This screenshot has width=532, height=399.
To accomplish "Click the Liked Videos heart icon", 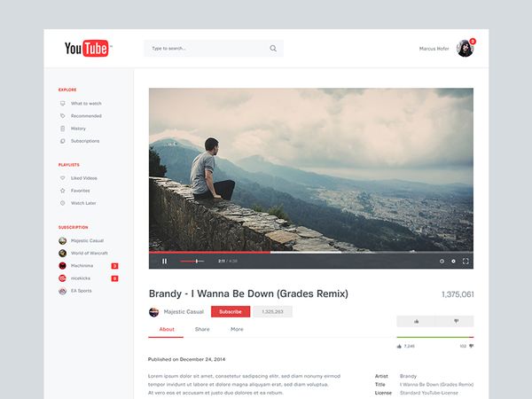I will [x=62, y=178].
